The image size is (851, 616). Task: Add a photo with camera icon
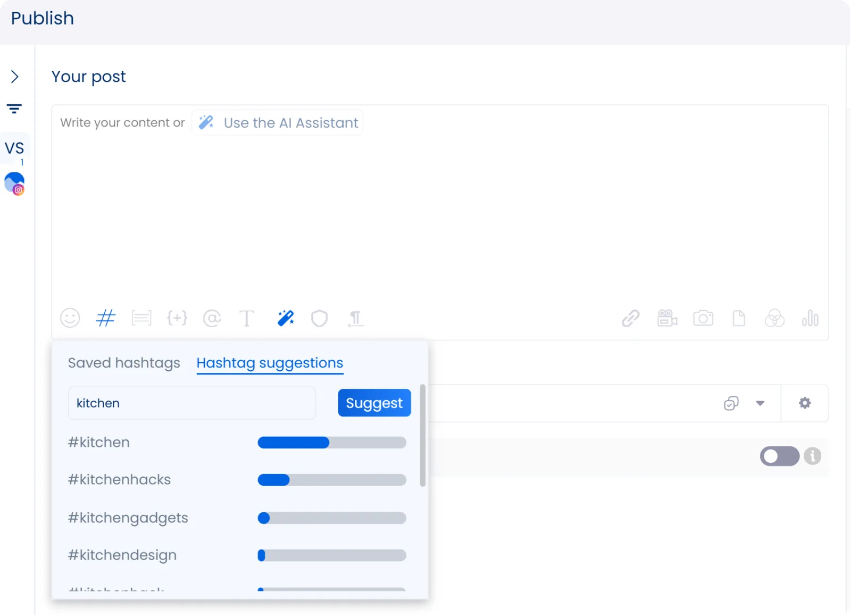(x=703, y=318)
